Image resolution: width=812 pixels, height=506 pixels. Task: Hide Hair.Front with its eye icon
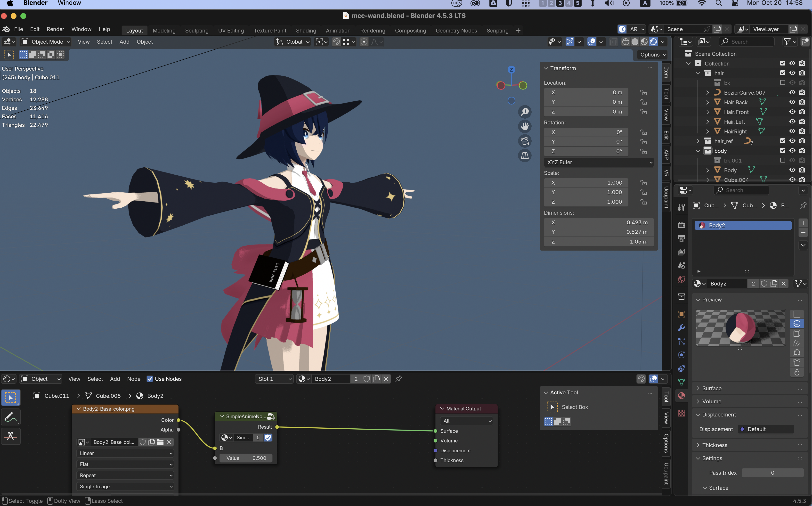[792, 112]
